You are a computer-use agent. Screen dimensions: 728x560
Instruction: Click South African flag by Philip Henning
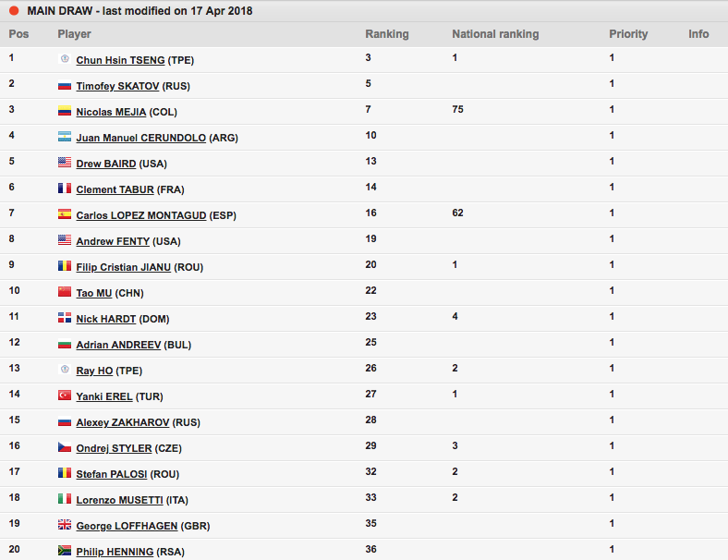tap(65, 551)
